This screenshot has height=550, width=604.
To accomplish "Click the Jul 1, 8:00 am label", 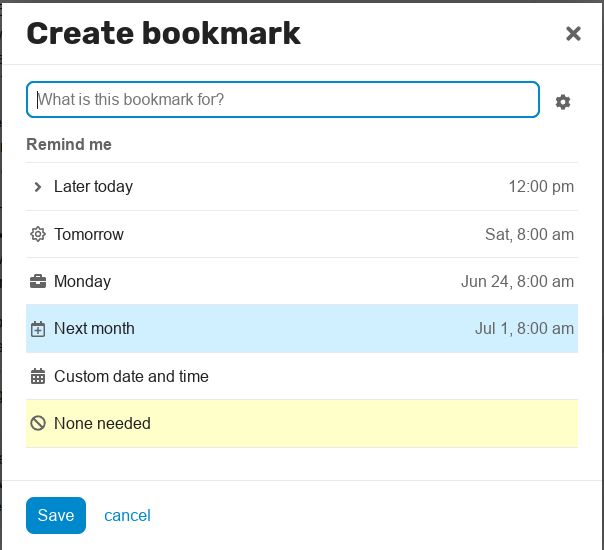I will tap(524, 329).
